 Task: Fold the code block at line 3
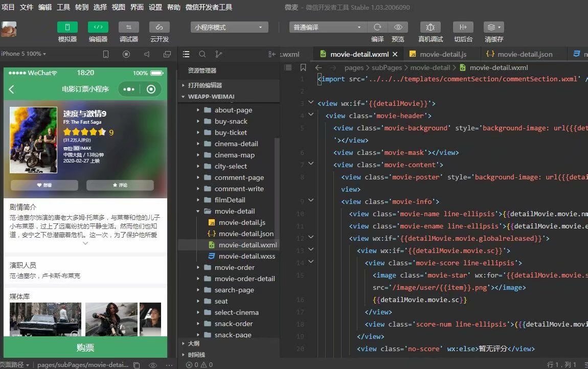[311, 102]
